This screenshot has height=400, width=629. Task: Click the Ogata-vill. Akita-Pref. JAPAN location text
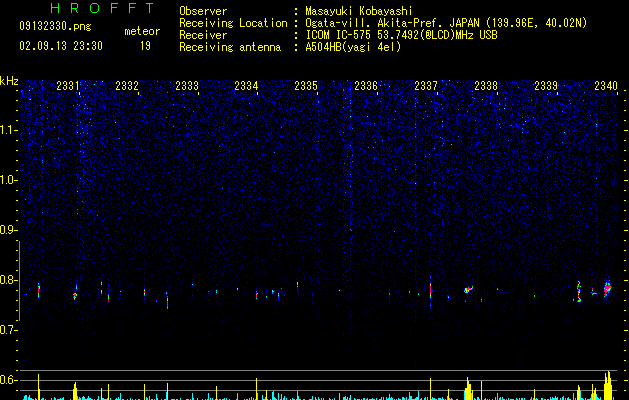(446, 23)
